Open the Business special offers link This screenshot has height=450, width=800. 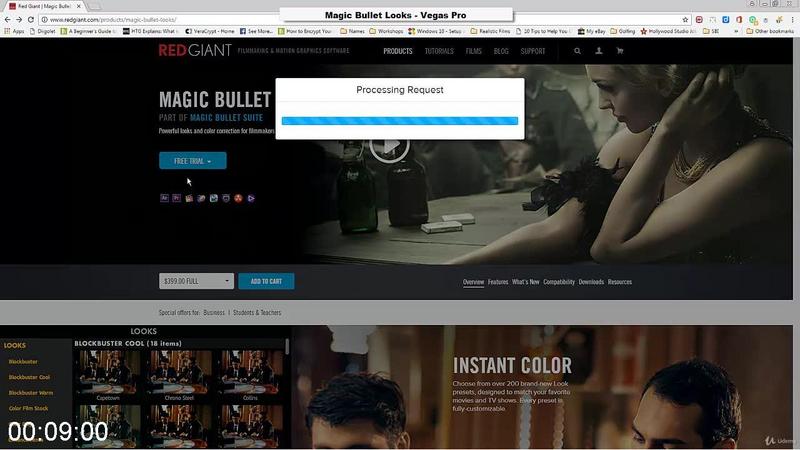pos(214,312)
